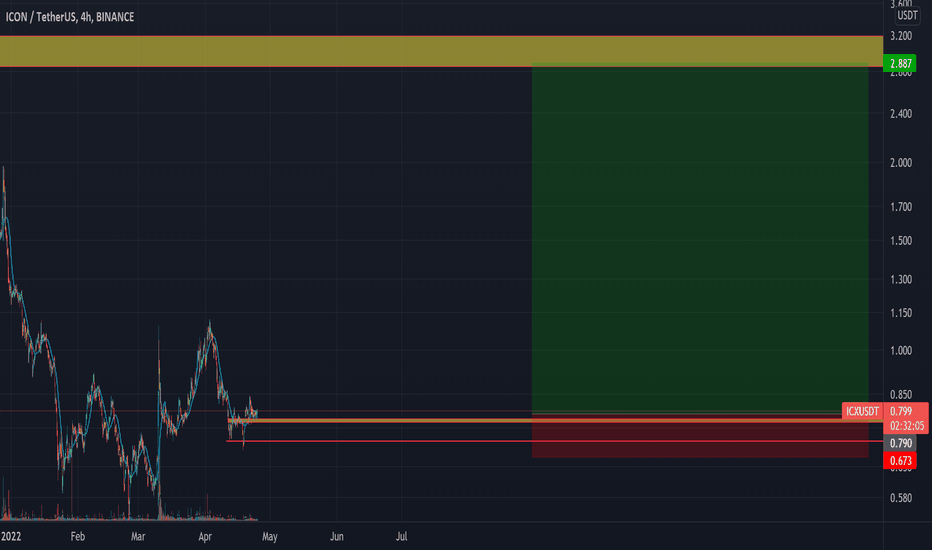The height and width of the screenshot is (550, 932).
Task: Select the green 2.887 take-profit price label
Action: coord(900,63)
